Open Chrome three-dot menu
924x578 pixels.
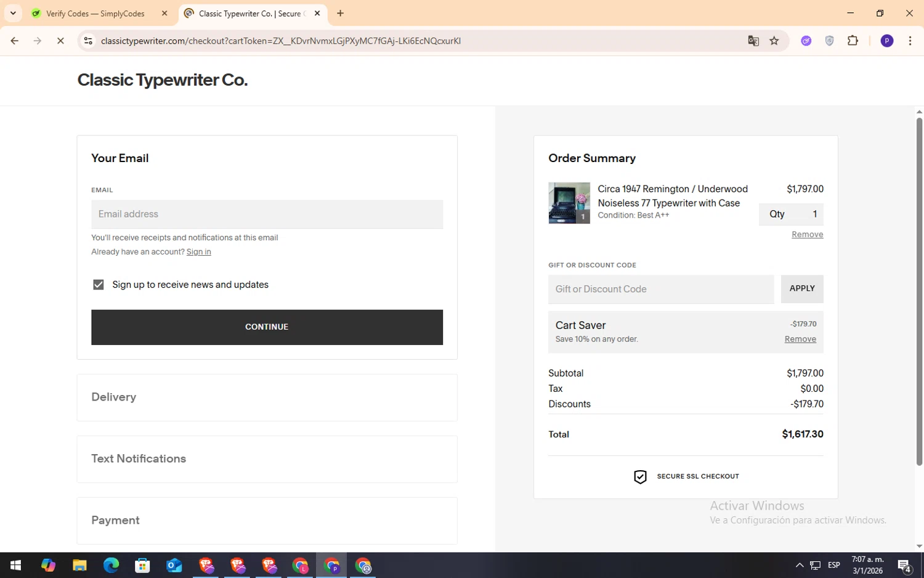[910, 41]
